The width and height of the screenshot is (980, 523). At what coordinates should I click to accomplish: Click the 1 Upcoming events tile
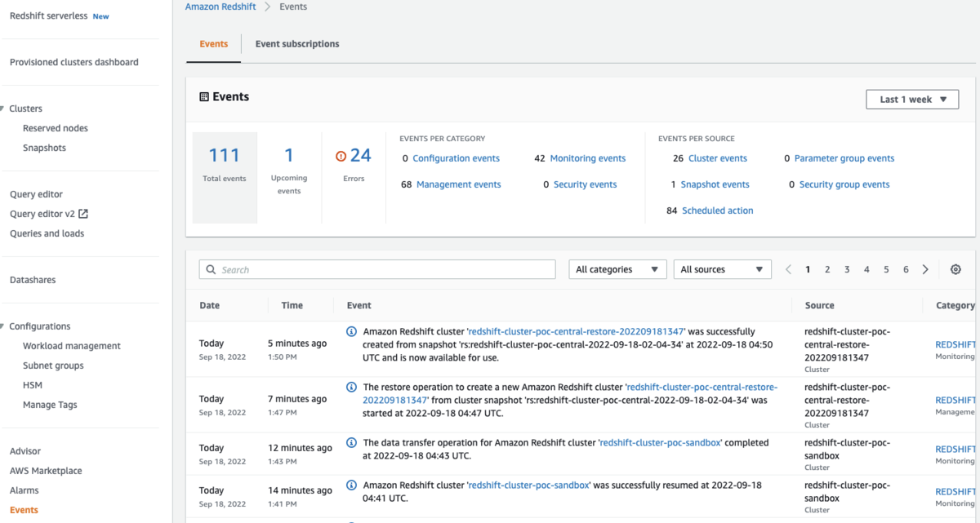tap(289, 171)
